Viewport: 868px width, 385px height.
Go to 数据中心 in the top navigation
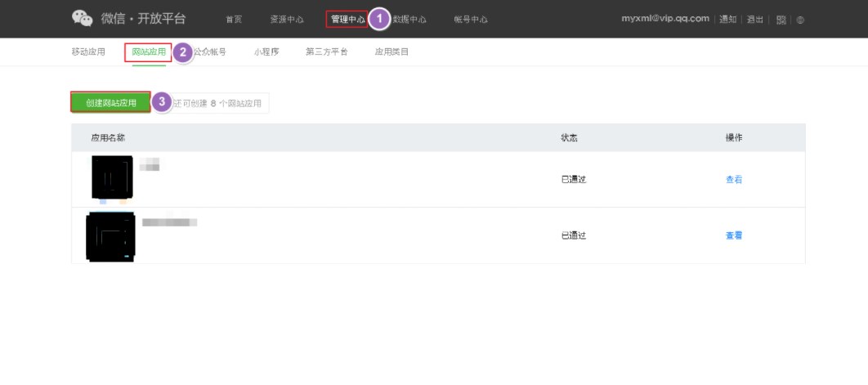click(410, 20)
